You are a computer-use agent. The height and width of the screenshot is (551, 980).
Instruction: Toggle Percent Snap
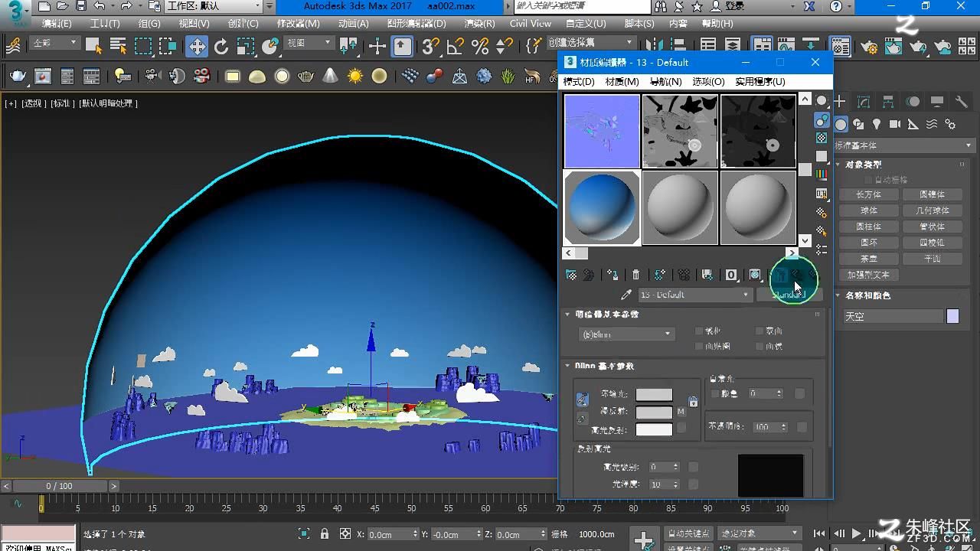(x=480, y=47)
